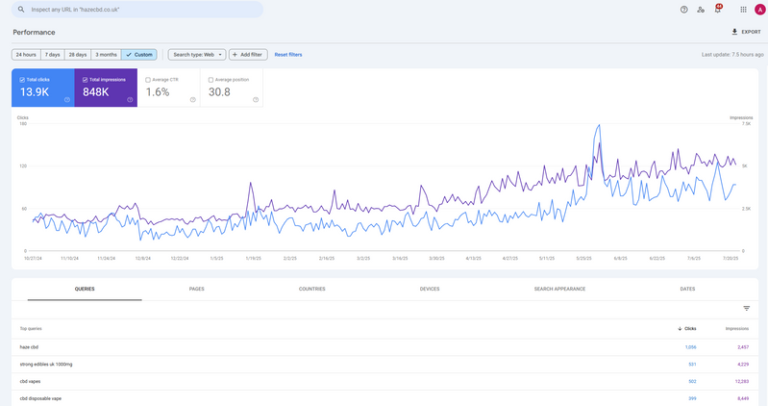
Task: Open the notifications bell icon
Action: (x=718, y=9)
